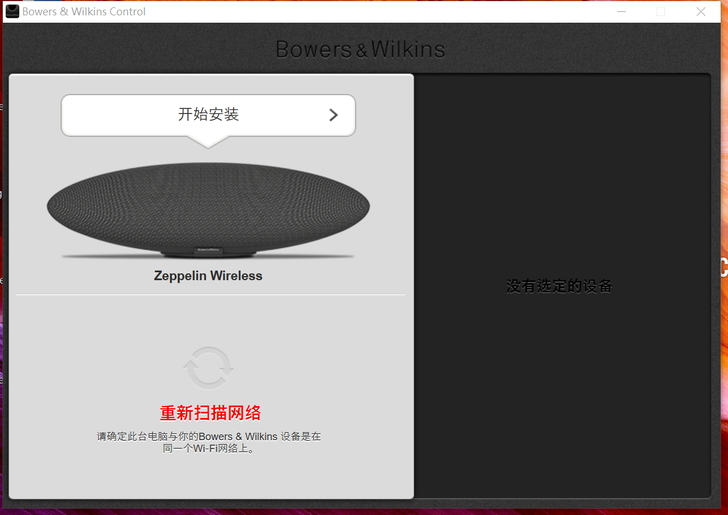This screenshot has height=515, width=728.
Task: Maximize the Bowers & Wilkins Control window
Action: point(660,12)
